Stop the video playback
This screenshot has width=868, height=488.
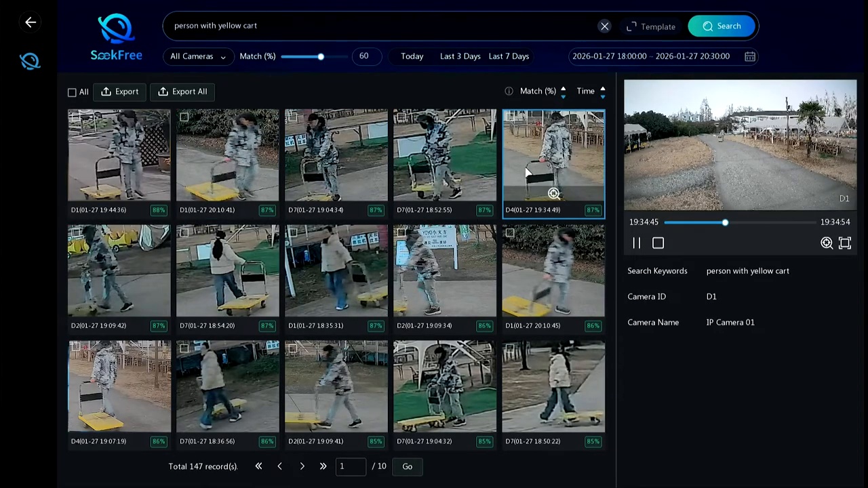point(658,243)
